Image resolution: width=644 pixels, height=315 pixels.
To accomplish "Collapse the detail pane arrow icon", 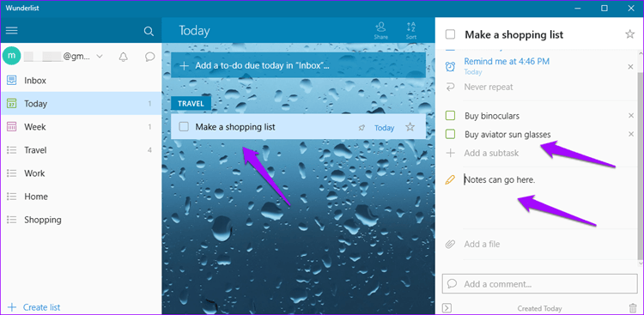I will (447, 307).
